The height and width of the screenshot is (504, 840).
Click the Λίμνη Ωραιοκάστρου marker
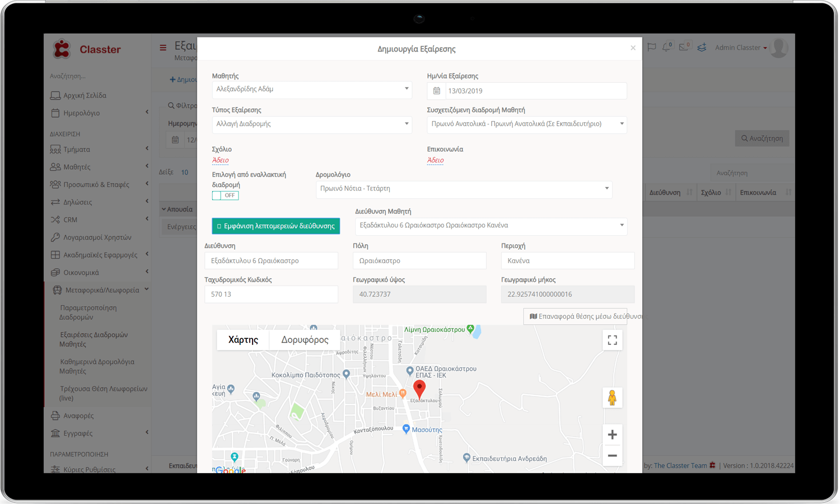[x=470, y=329]
